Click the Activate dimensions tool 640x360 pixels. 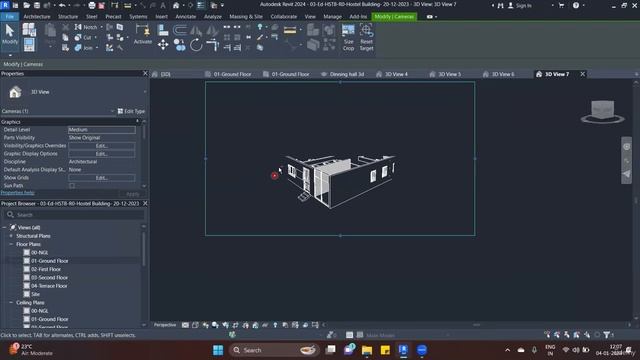[142, 34]
